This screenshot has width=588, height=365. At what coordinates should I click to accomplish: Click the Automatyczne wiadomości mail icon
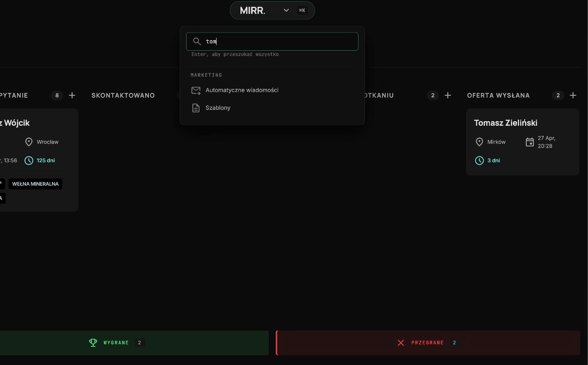tap(196, 90)
